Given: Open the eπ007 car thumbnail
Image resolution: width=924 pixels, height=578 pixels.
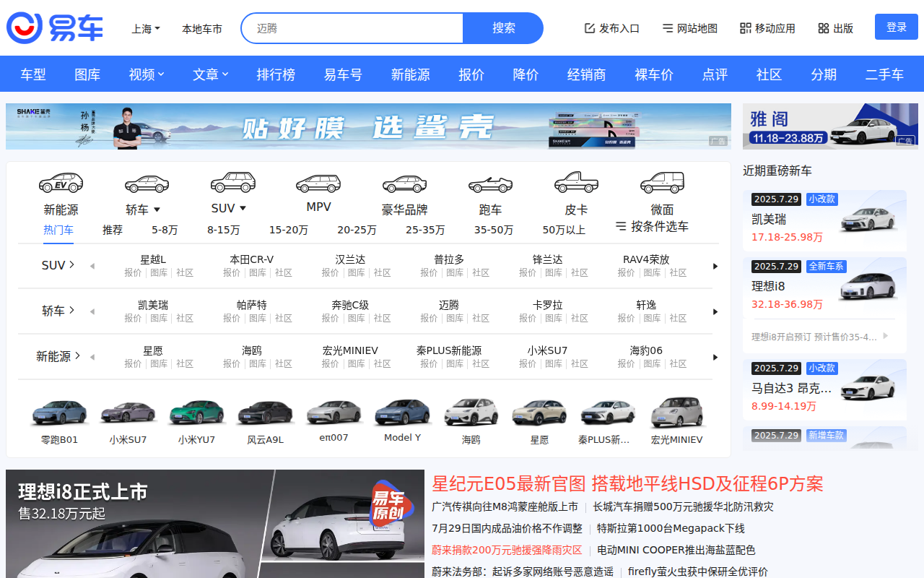Looking at the screenshot, I should pos(334,413).
